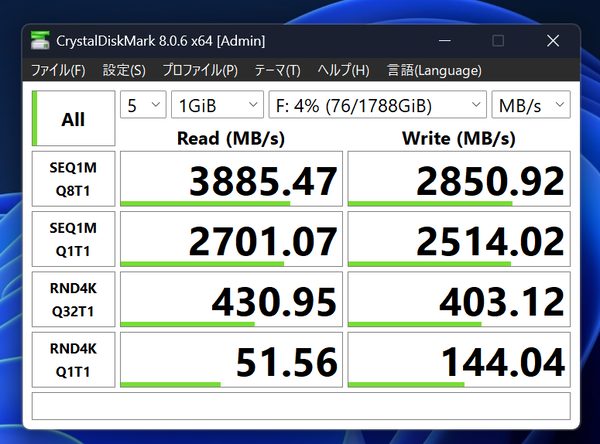Viewport: 600px width, 444px height.
Task: Open the テーマ(T) menu
Action: coord(277,70)
